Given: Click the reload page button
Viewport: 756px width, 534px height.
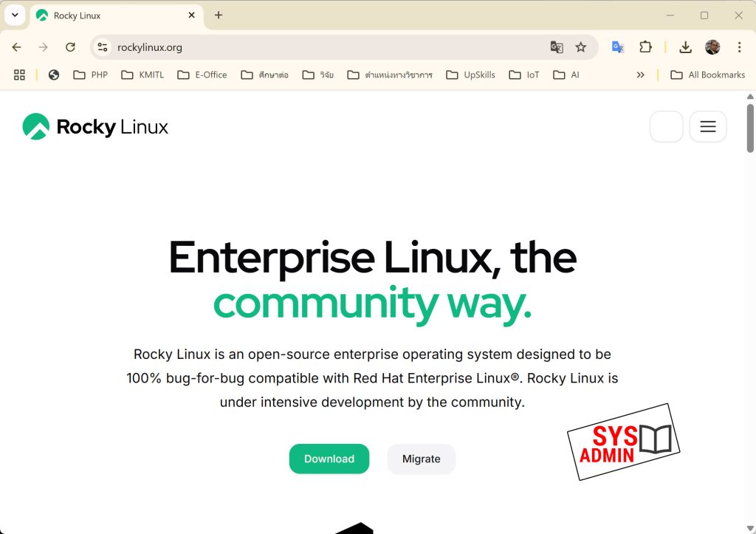Looking at the screenshot, I should (x=70, y=47).
